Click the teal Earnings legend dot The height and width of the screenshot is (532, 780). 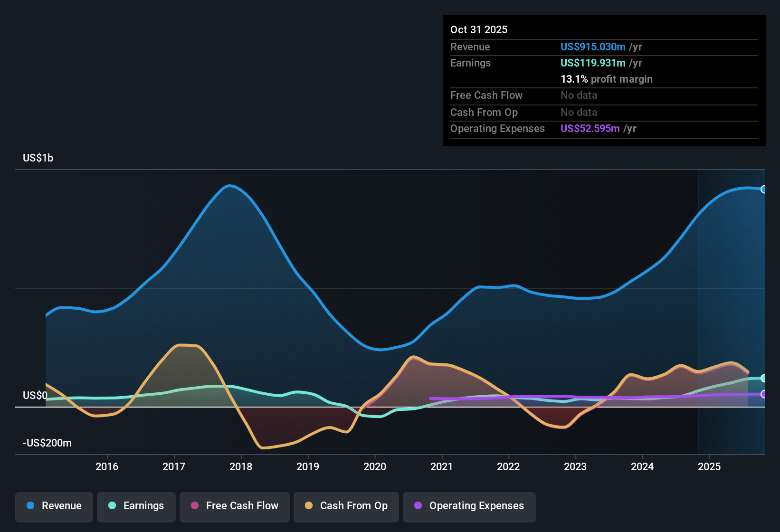pyautogui.click(x=112, y=506)
